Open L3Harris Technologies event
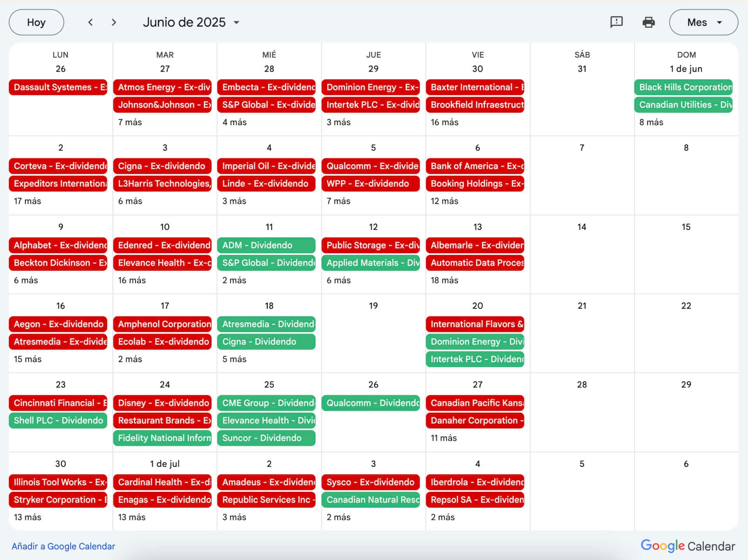This screenshot has height=560, width=748. click(x=162, y=184)
